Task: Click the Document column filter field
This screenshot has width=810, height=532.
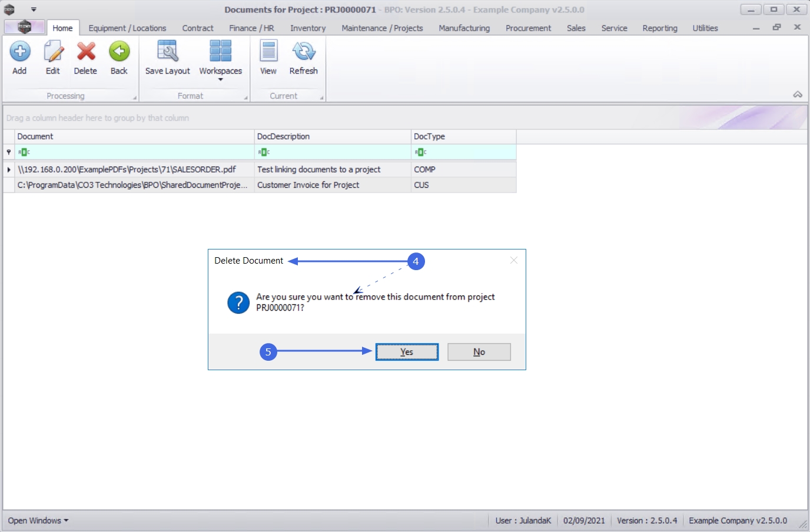Action: 134,152
